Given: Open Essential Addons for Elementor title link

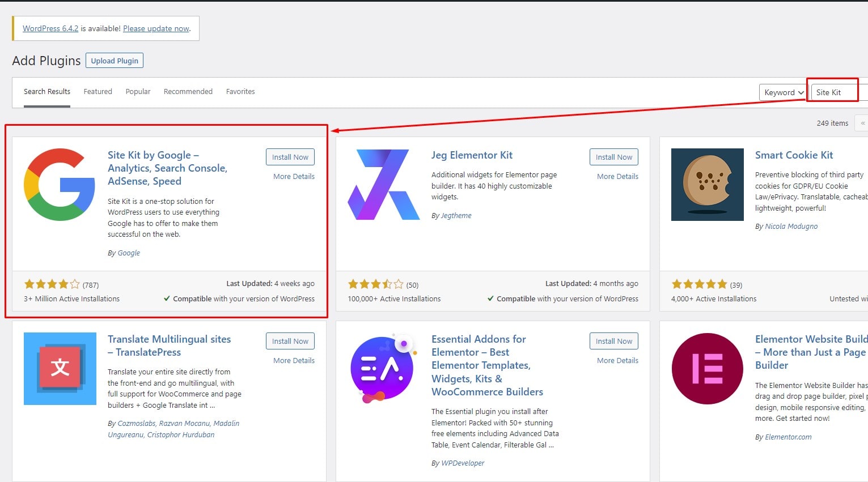Looking at the screenshot, I should [x=487, y=365].
